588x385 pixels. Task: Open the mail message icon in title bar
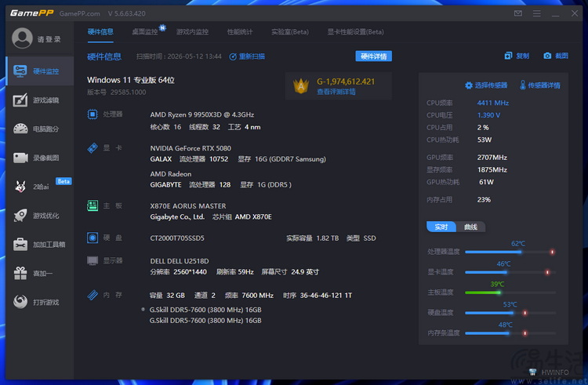click(x=518, y=13)
